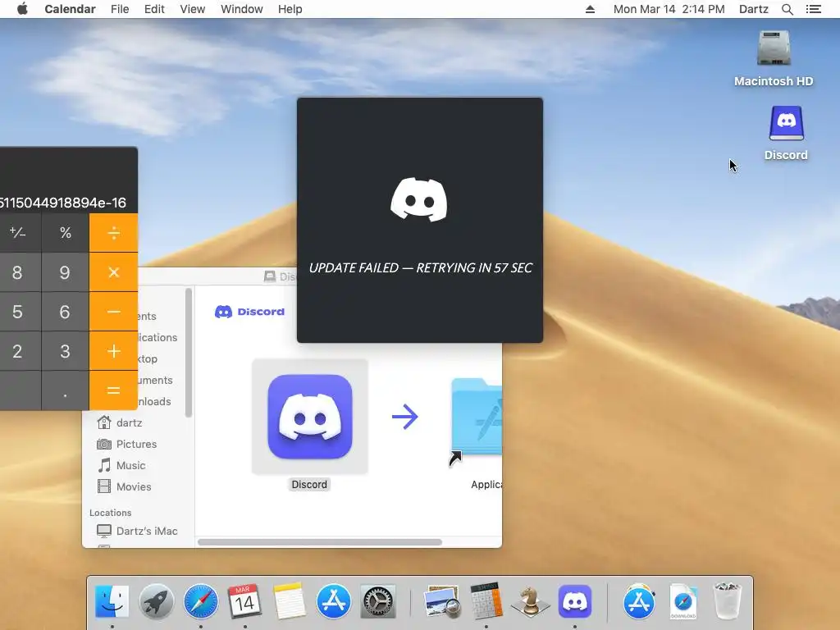
Task: Click the Calculator minus key
Action: 113,312
